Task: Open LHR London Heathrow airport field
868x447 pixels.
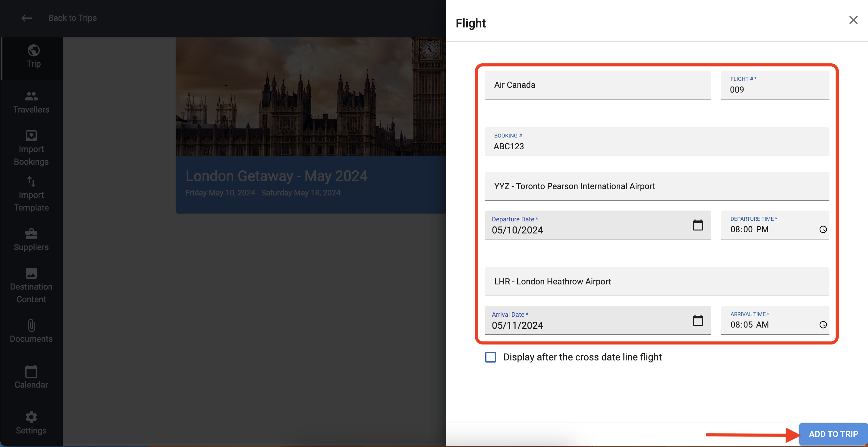Action: click(657, 282)
